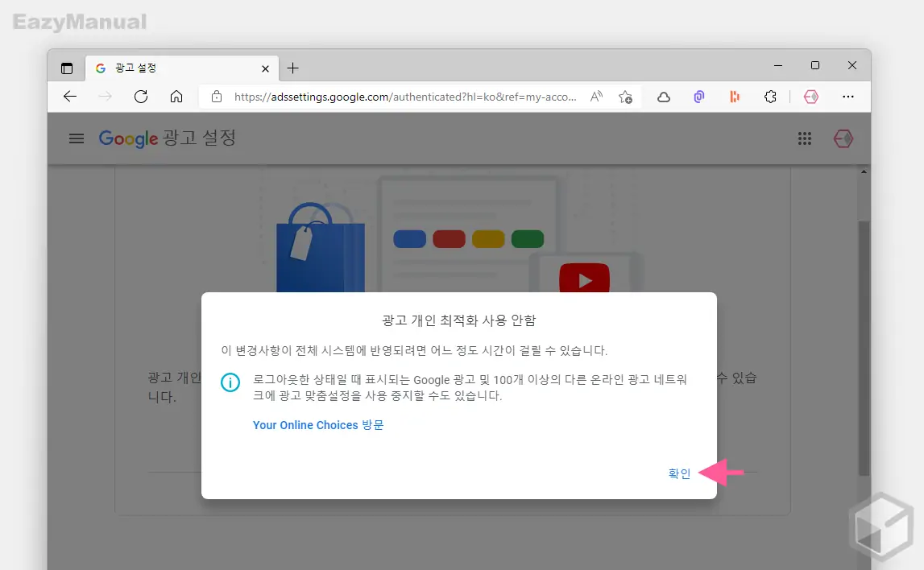
Task: Click the dialog title 광고 개인 최적화 사용 안함
Action: [459, 320]
